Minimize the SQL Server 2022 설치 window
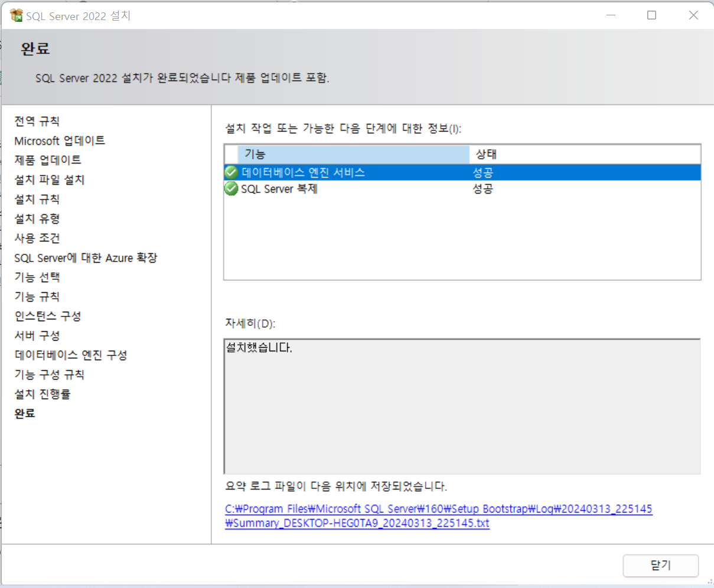Viewport: 714px width, 588px height. click(x=611, y=15)
